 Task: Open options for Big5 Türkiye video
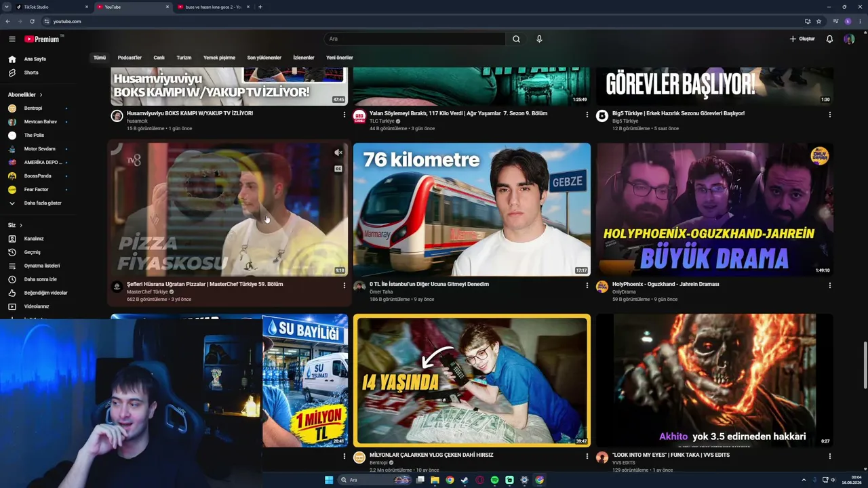[x=830, y=115]
